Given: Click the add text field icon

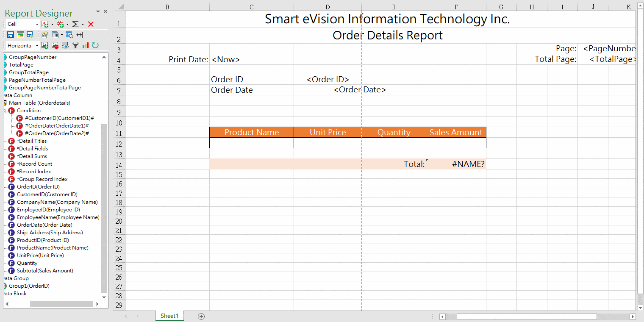Looking at the screenshot, I should tap(45, 24).
